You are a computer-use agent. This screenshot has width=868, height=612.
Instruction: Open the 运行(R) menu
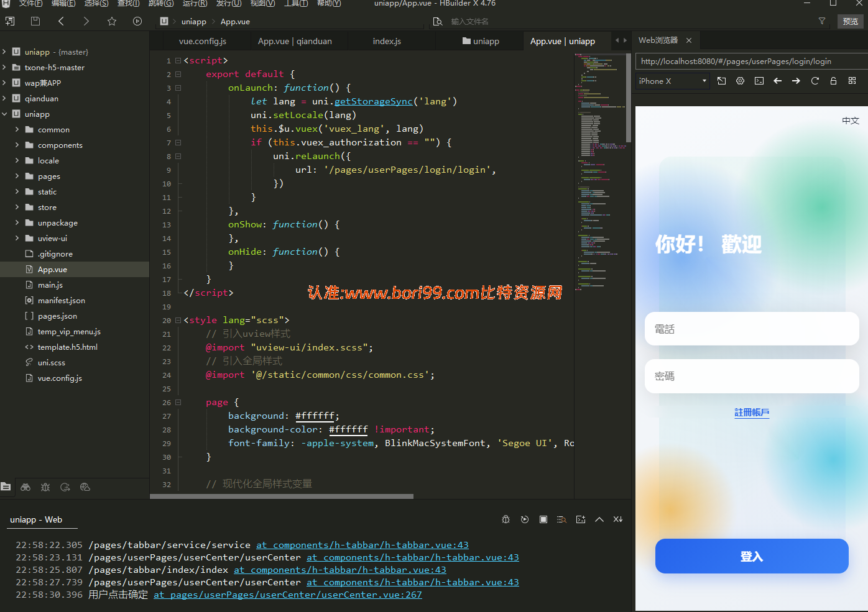pyautogui.click(x=195, y=3)
